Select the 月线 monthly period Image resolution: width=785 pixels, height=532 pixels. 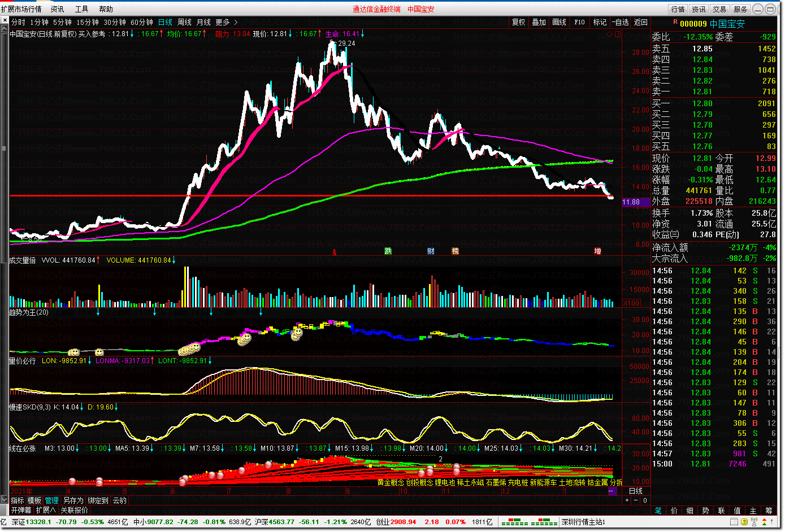click(x=203, y=22)
